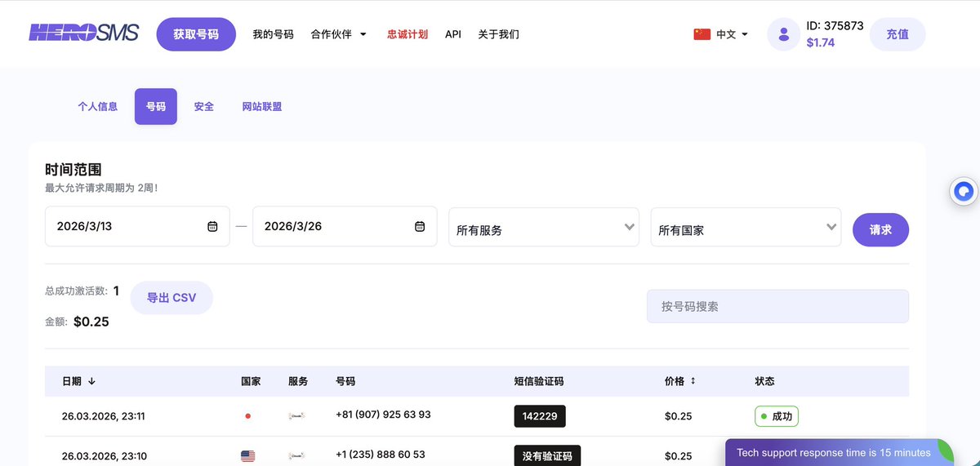Click the HeroSMS logo
This screenshot has width=980, height=466.
coord(83,33)
